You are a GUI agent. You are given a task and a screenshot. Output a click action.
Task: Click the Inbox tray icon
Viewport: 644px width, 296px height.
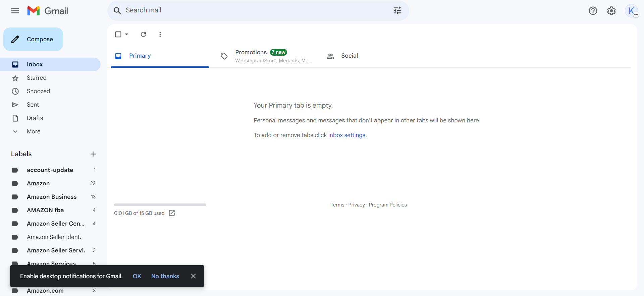pos(15,64)
